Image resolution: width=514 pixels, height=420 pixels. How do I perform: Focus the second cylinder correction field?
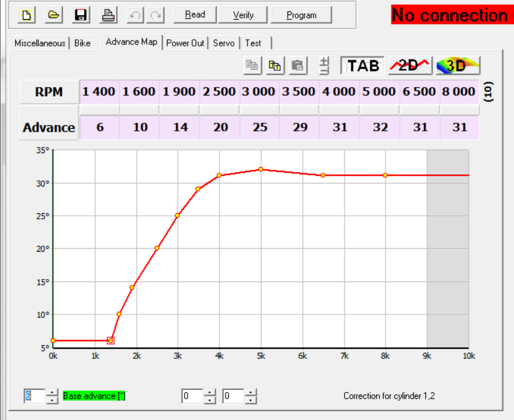click(x=233, y=396)
